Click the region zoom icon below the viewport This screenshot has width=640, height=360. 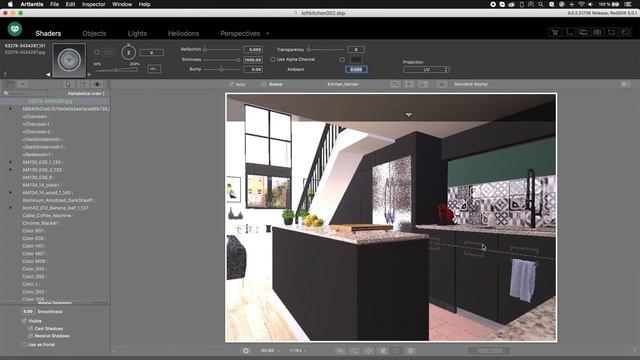354,351
